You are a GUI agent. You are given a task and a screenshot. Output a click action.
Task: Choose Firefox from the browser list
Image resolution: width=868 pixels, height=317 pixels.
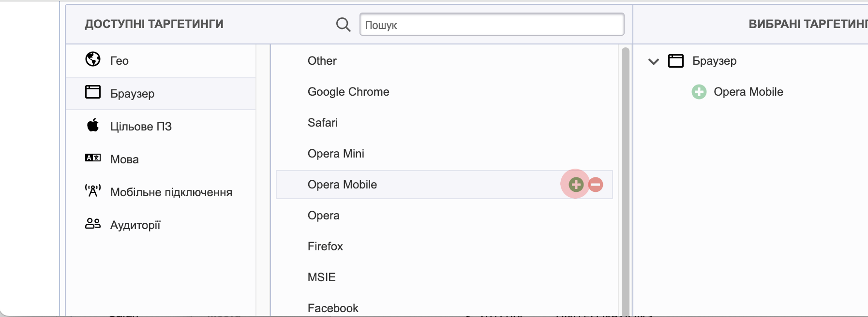[x=325, y=246]
